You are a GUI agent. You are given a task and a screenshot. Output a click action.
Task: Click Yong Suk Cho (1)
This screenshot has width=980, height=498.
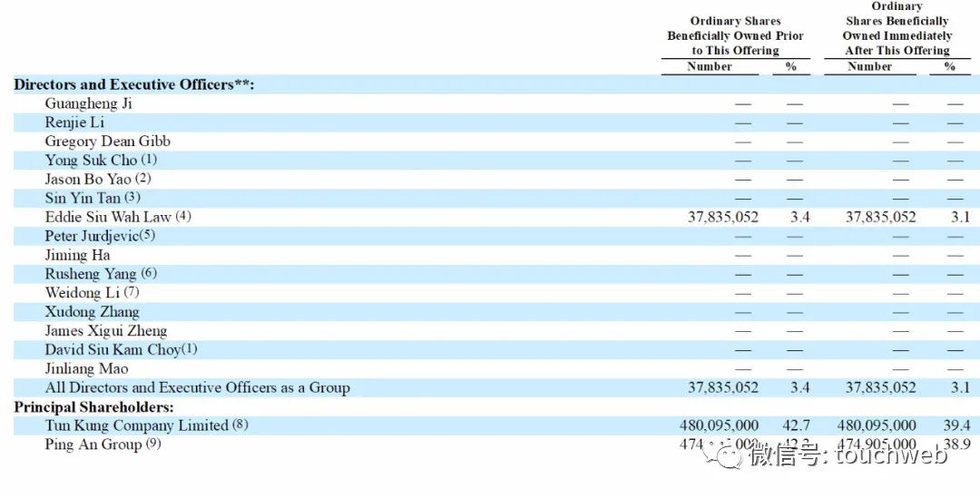coord(101,160)
